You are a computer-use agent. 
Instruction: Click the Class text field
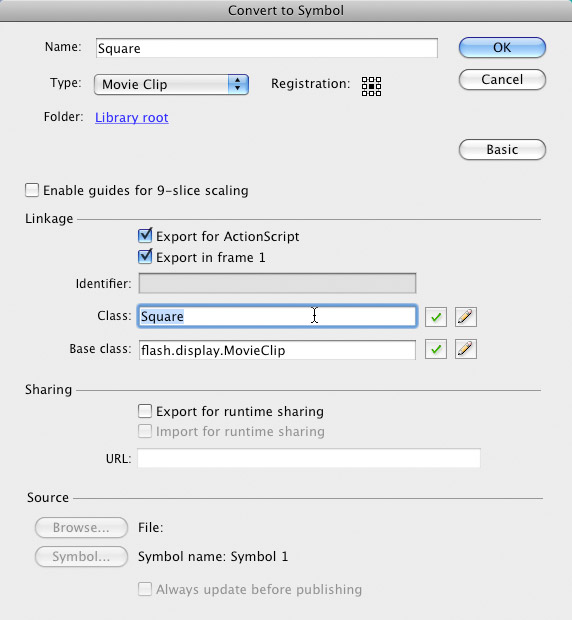click(277, 316)
